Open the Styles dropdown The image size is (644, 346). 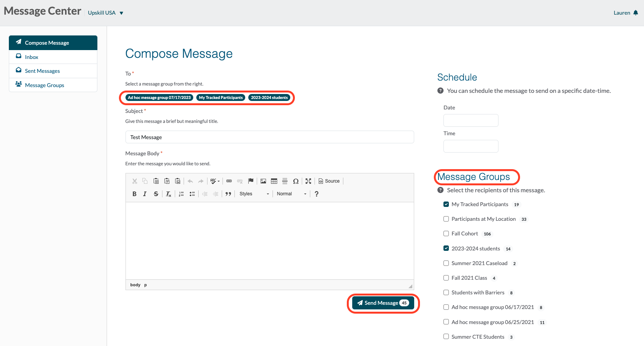[254, 194]
